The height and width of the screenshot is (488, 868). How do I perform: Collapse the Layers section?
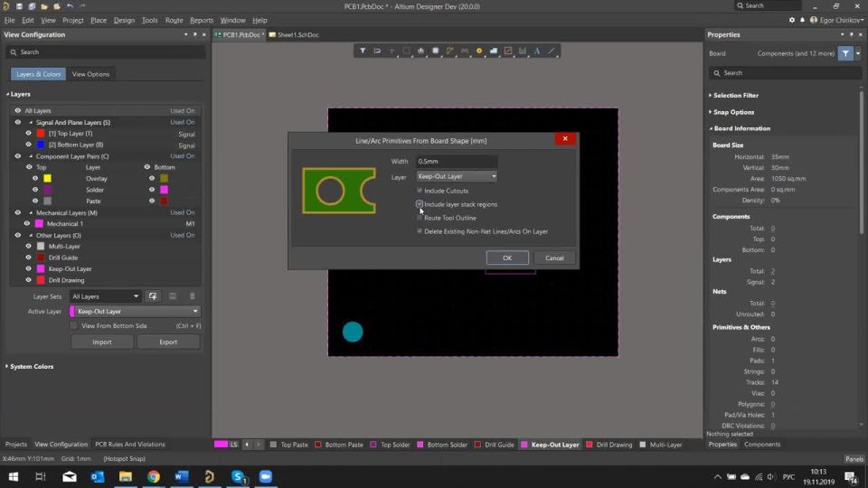8,95
